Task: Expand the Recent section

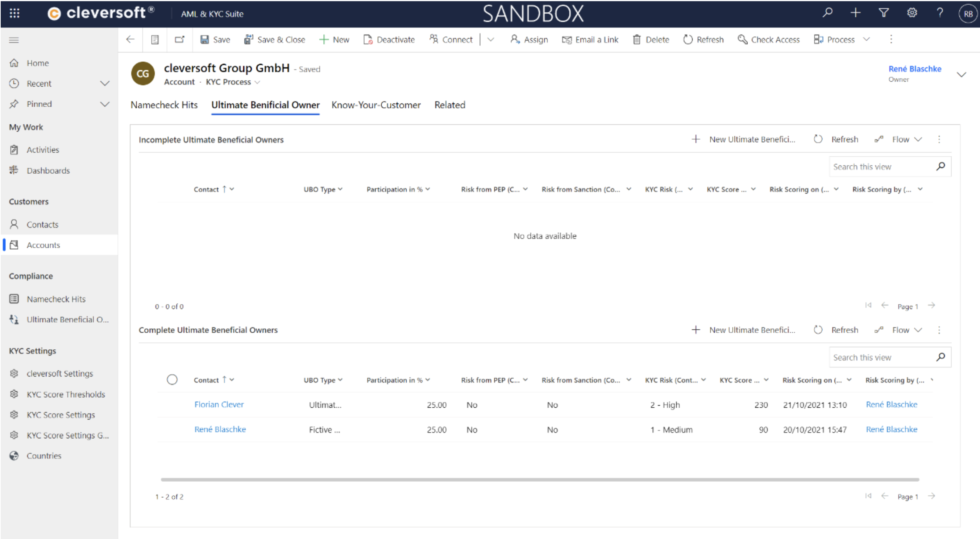Action: tap(105, 83)
